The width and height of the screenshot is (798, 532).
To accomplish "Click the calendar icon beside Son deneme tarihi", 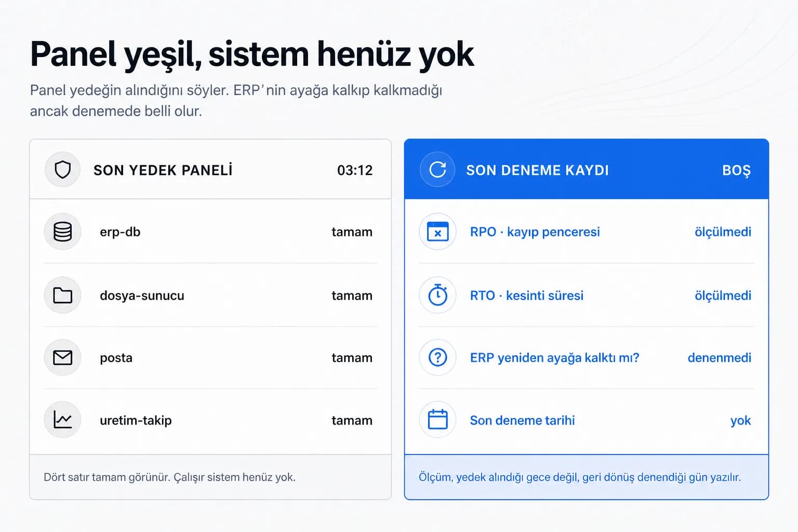I will [437, 419].
